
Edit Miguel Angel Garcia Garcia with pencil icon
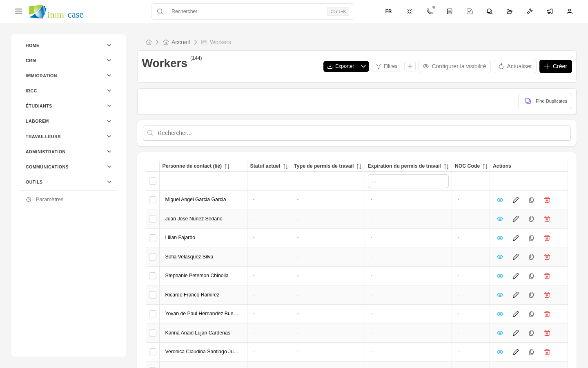click(x=516, y=200)
